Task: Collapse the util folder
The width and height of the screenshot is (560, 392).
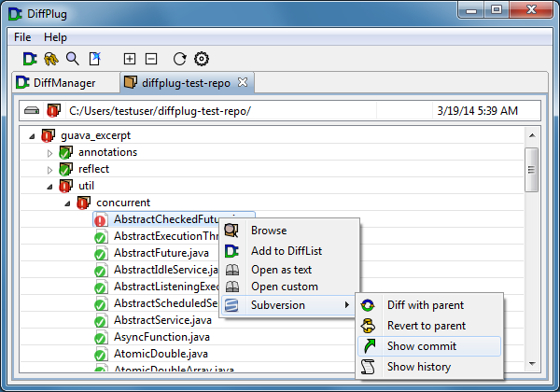Action: tap(50, 187)
